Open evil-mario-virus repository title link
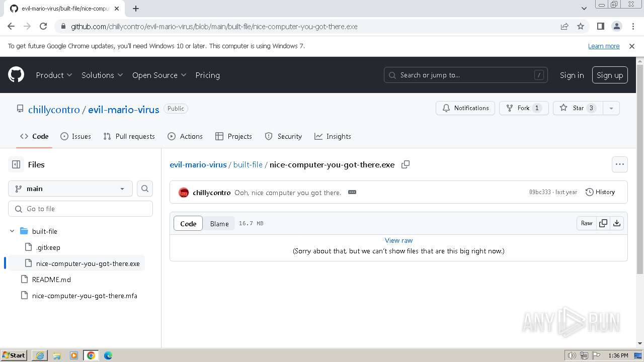This screenshot has height=362, width=644. pyautogui.click(x=124, y=109)
